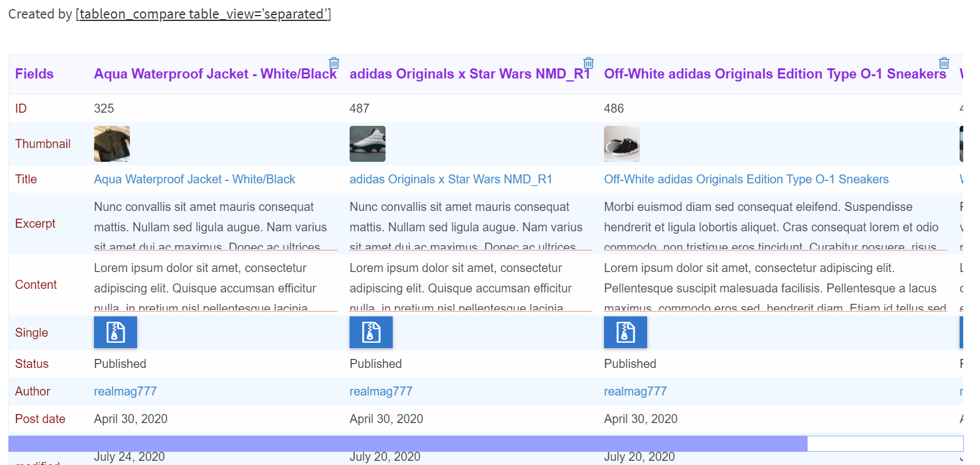This screenshot has width=980, height=465.
Task: Remove adidas Star Wars NMD_R1 column trash icon
Action: [x=588, y=63]
